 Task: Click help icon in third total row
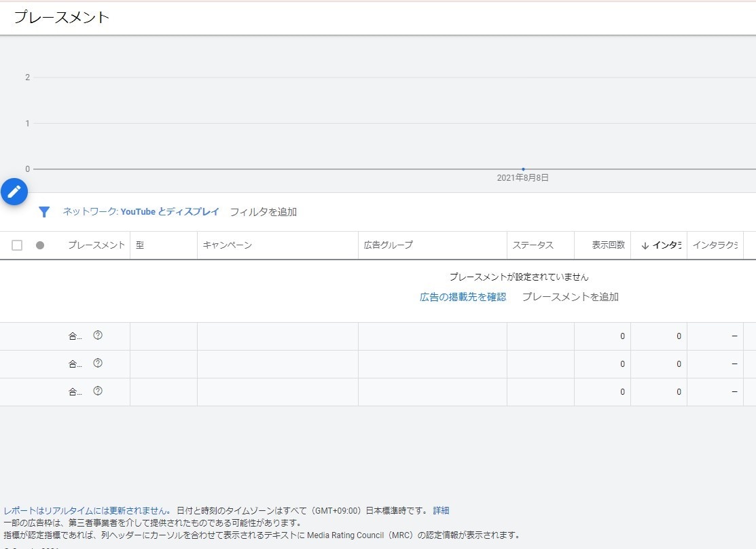tap(98, 391)
